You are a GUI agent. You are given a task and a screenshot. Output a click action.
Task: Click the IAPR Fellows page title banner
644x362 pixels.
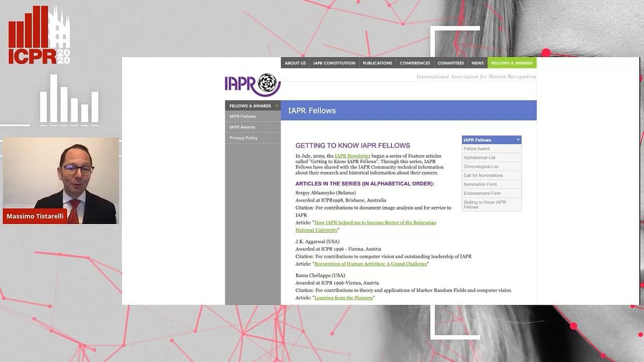click(408, 110)
